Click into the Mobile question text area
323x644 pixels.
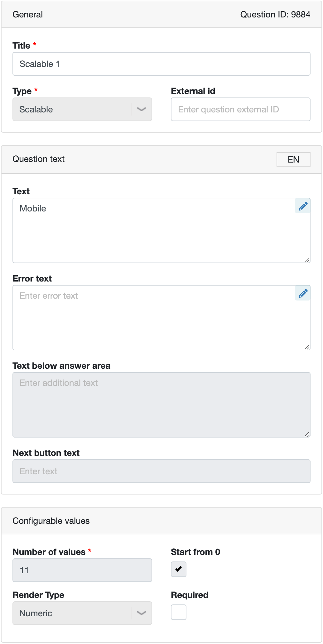pyautogui.click(x=161, y=230)
